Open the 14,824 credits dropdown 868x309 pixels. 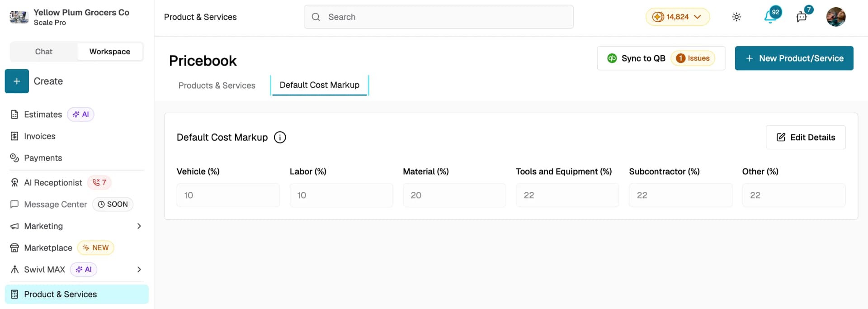point(678,17)
